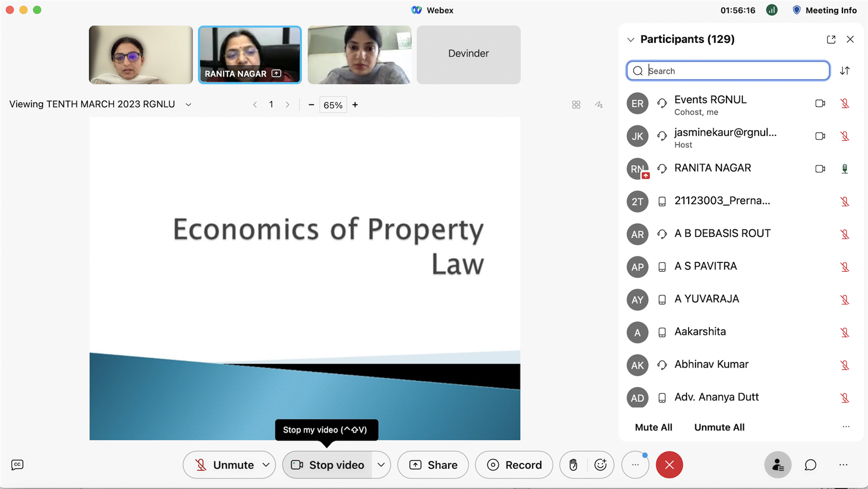The image size is (868, 489).
Task: Open reactions smiley icon
Action: click(601, 465)
